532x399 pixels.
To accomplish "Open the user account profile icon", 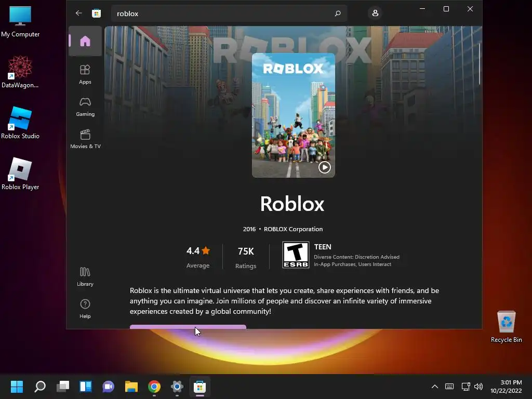I will pyautogui.click(x=375, y=13).
